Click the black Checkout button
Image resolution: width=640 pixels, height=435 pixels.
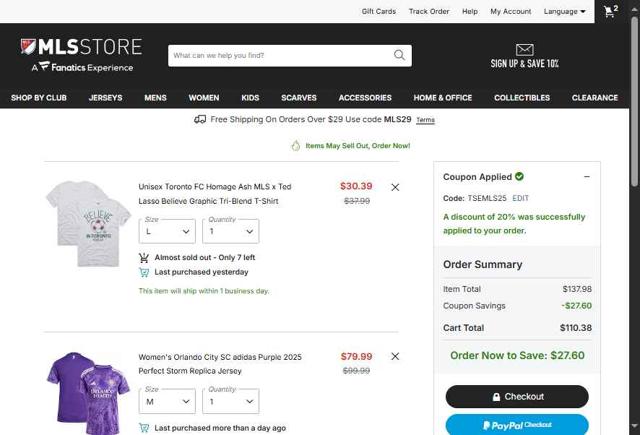pos(517,396)
